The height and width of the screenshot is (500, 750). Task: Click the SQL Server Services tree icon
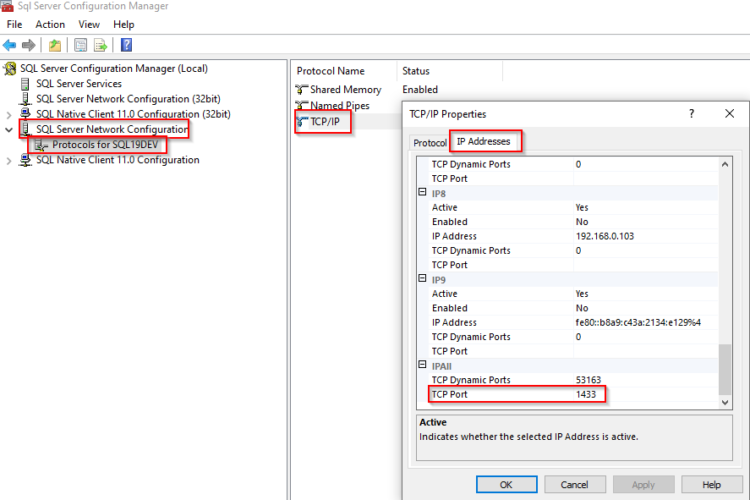[26, 84]
